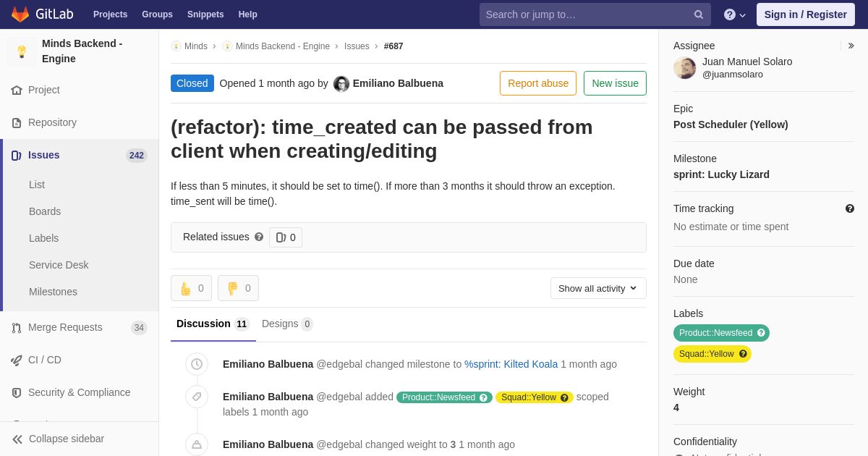The height and width of the screenshot is (456, 868).
Task: Open the help question-mark menu in navbar
Action: (x=735, y=14)
